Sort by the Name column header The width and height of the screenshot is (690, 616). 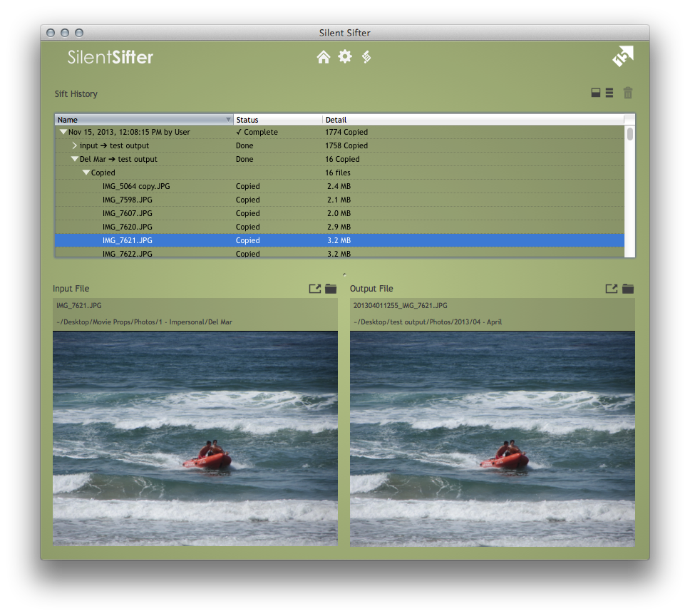[144, 120]
